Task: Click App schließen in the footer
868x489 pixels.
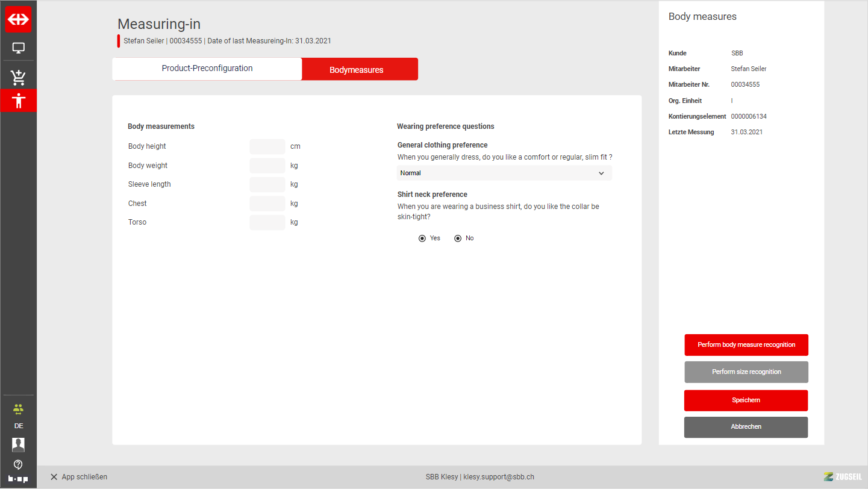Action: [x=78, y=477]
